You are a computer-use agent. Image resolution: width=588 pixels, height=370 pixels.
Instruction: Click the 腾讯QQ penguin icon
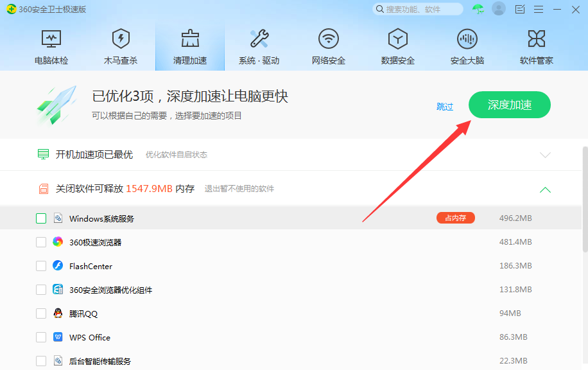point(58,313)
